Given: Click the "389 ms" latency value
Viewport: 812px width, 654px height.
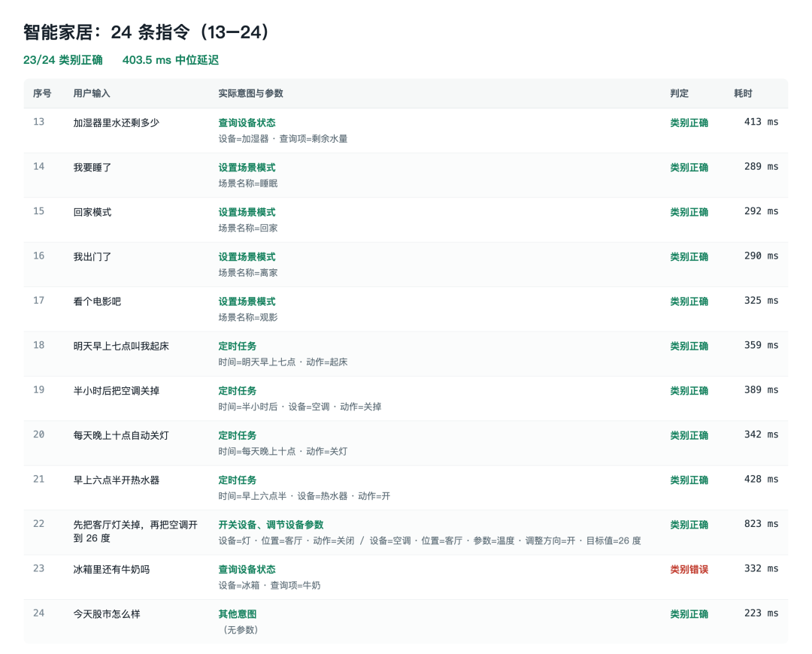Looking at the screenshot, I should coord(761,390).
